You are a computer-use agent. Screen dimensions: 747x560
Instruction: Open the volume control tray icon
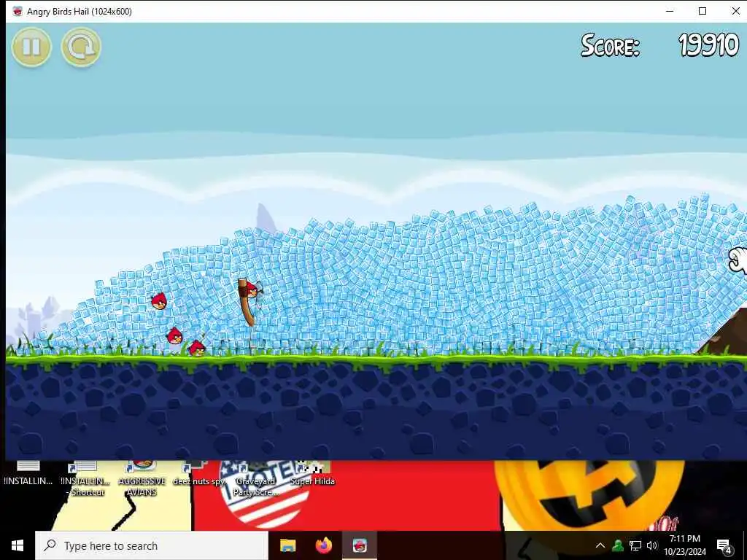[652, 545]
